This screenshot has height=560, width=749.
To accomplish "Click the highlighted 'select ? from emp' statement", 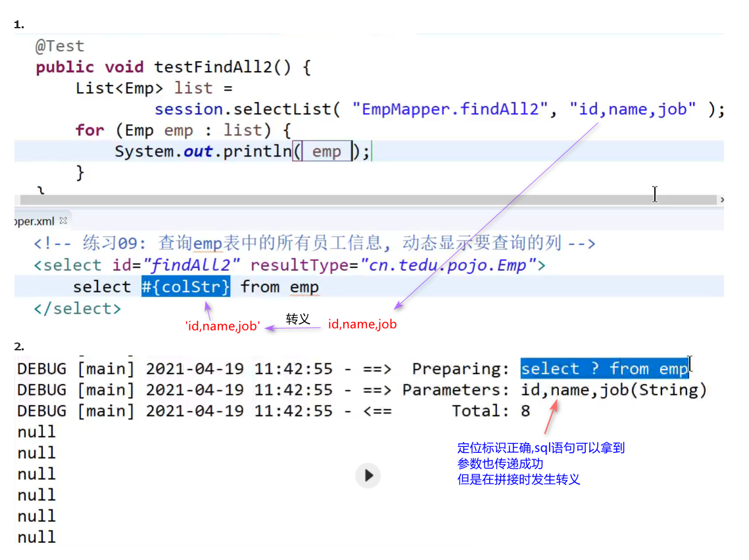I will point(604,369).
